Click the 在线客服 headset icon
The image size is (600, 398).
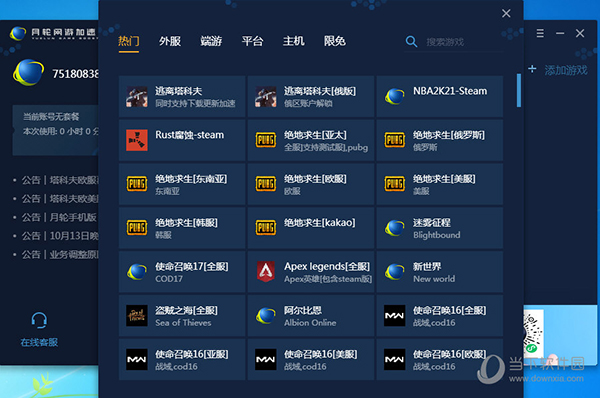tap(39, 320)
